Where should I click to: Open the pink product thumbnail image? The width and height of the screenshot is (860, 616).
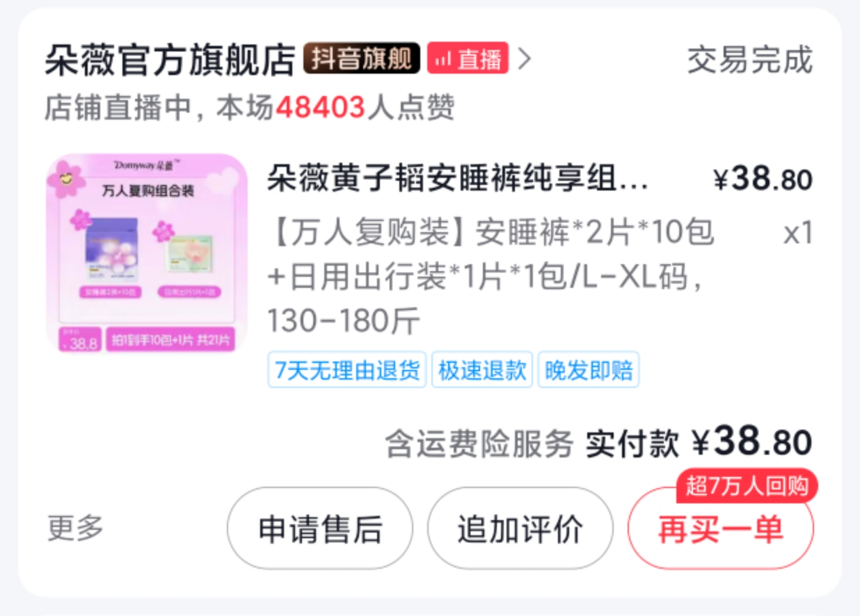click(x=147, y=254)
